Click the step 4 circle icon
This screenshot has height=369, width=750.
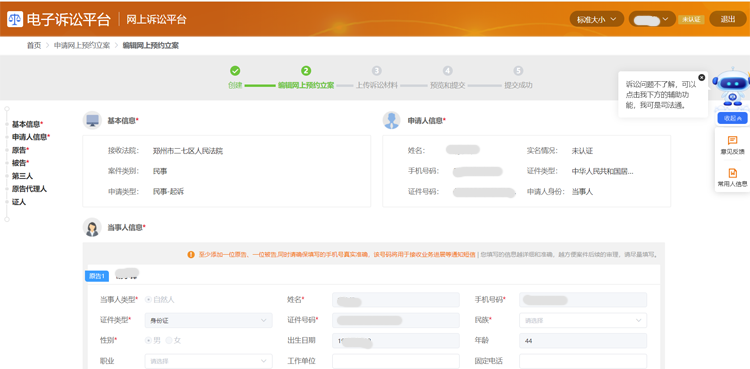(447, 71)
